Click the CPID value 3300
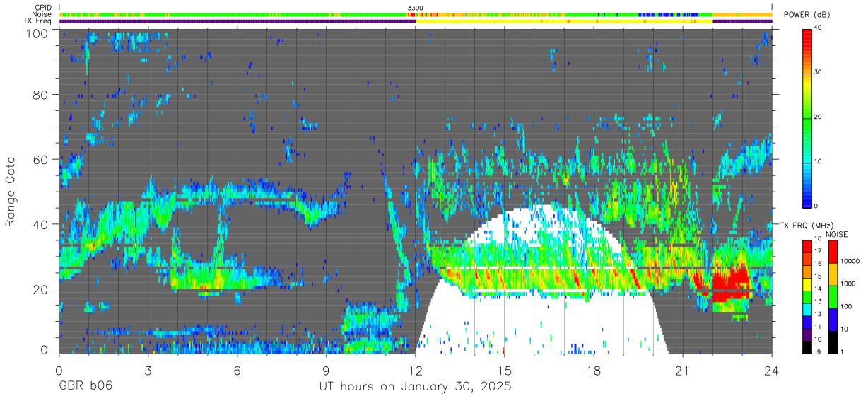868x401 pixels. pyautogui.click(x=416, y=8)
